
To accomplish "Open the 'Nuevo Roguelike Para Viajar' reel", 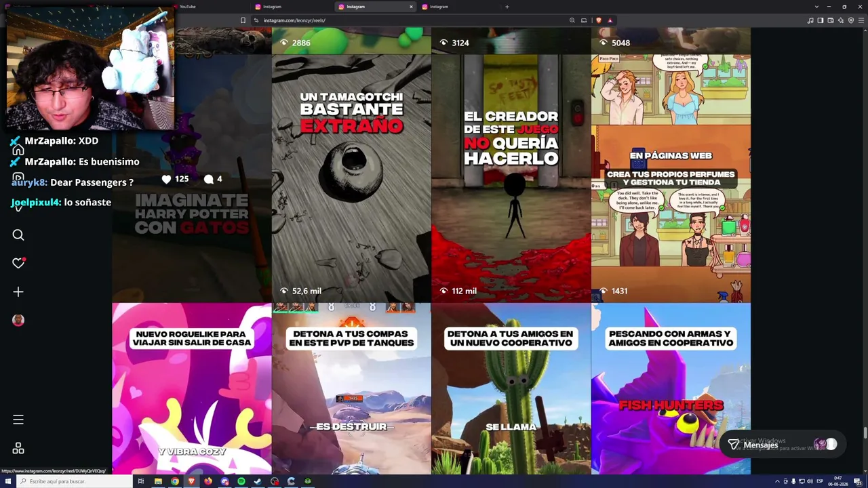I will tap(191, 389).
